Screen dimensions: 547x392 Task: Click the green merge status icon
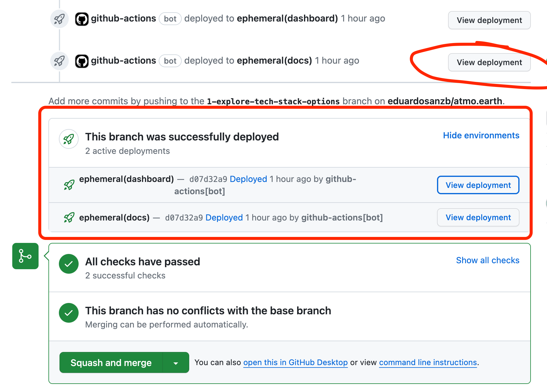(x=25, y=256)
